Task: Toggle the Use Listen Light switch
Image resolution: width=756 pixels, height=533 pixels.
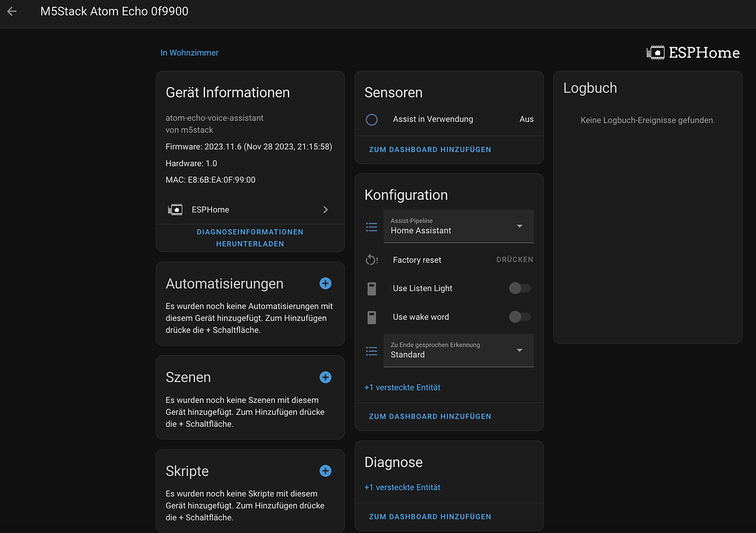Action: coord(520,289)
